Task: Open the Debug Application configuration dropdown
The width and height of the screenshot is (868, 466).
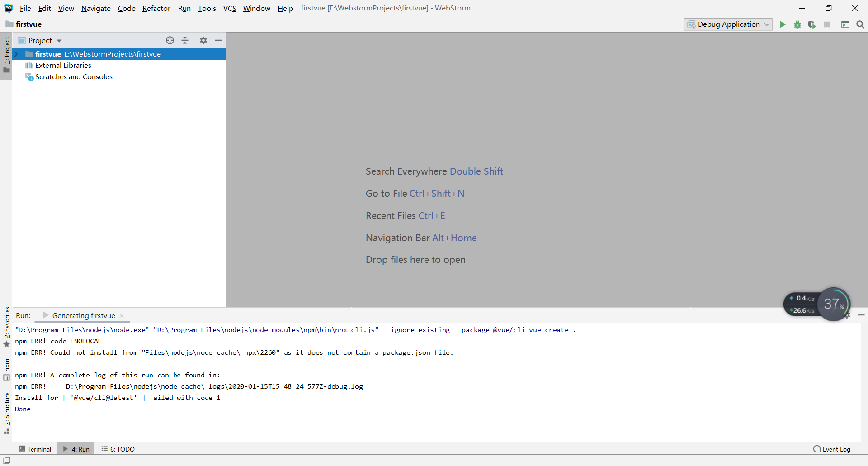Action: click(767, 24)
